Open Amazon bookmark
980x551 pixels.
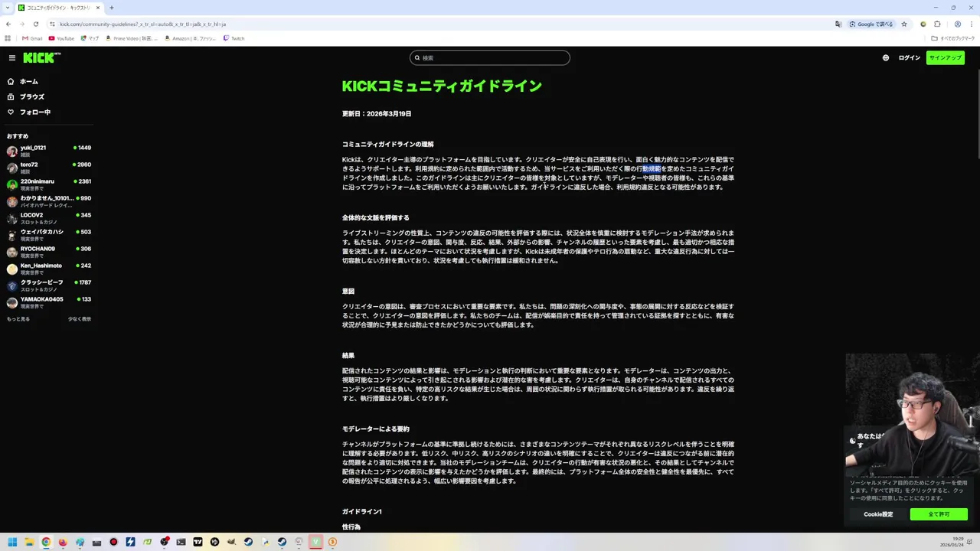pyautogui.click(x=191, y=38)
